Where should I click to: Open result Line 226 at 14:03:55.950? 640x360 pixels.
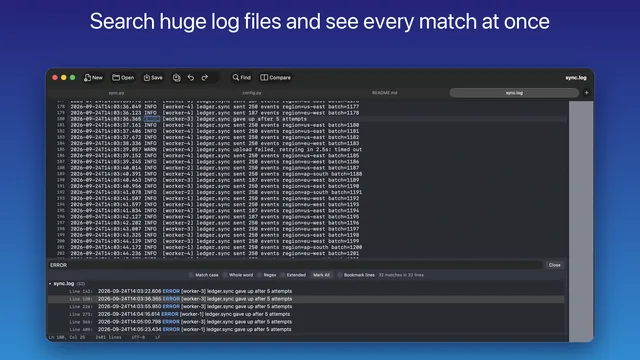(306, 307)
